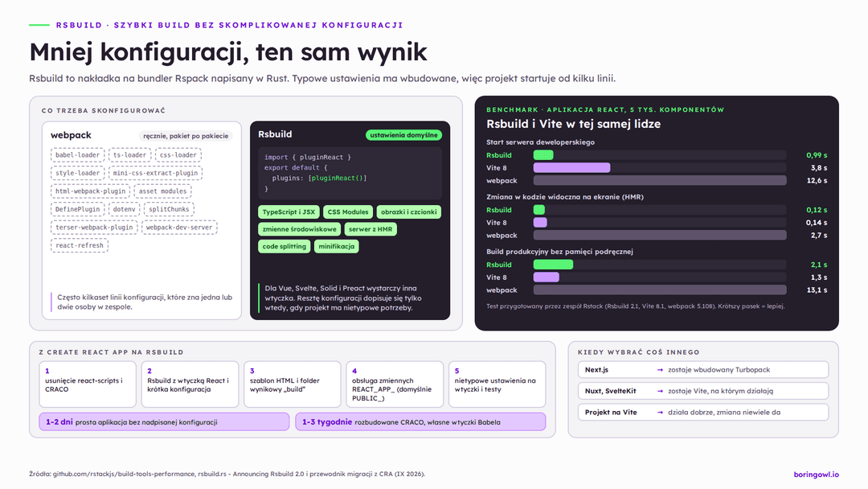Screen dimensions: 868x489
Task: Click the arrow icon in the Next.js row
Action: tap(660, 370)
